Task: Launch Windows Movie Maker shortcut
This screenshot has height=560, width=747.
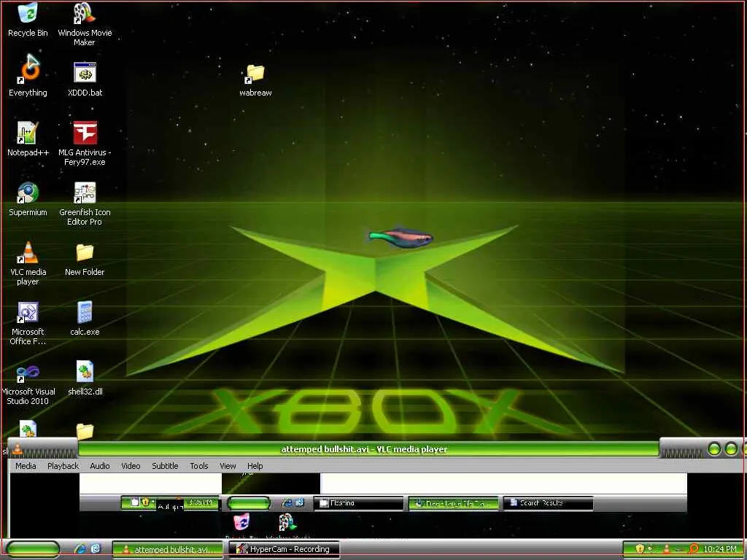Action: pyautogui.click(x=85, y=24)
